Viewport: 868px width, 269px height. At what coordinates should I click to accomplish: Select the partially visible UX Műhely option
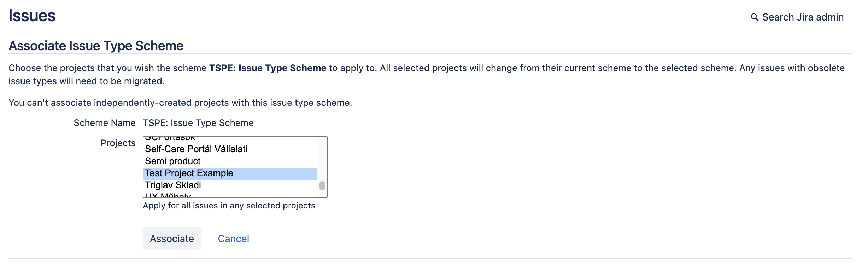(168, 195)
